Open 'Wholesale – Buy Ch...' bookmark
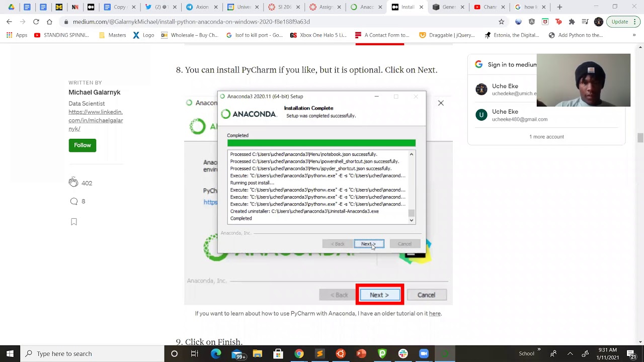644x362 pixels. tap(190, 35)
